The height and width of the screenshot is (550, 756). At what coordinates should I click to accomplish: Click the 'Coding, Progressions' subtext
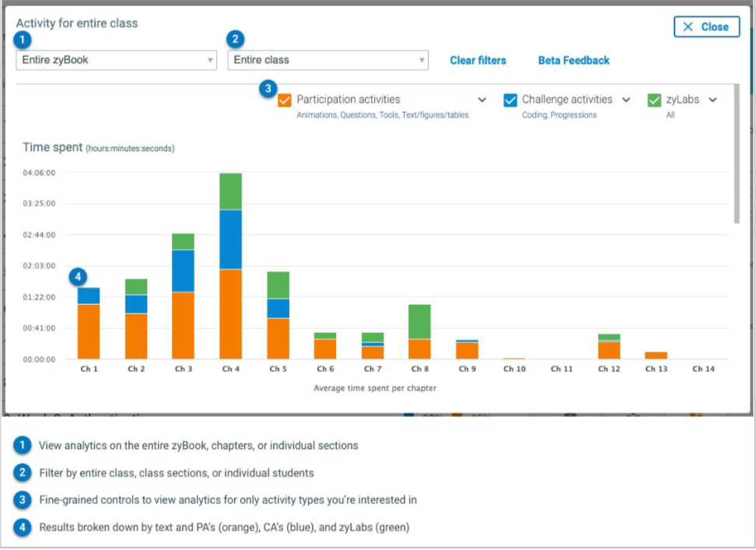559,114
